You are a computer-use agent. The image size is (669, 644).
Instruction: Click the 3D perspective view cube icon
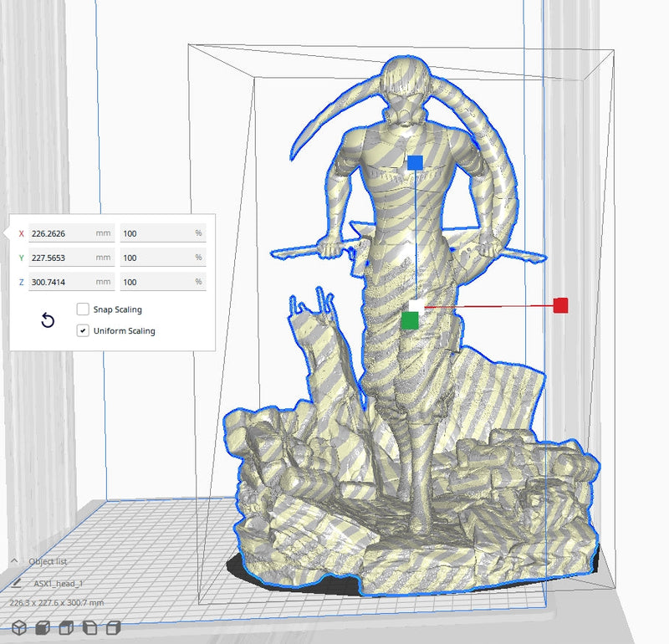pyautogui.click(x=18, y=627)
